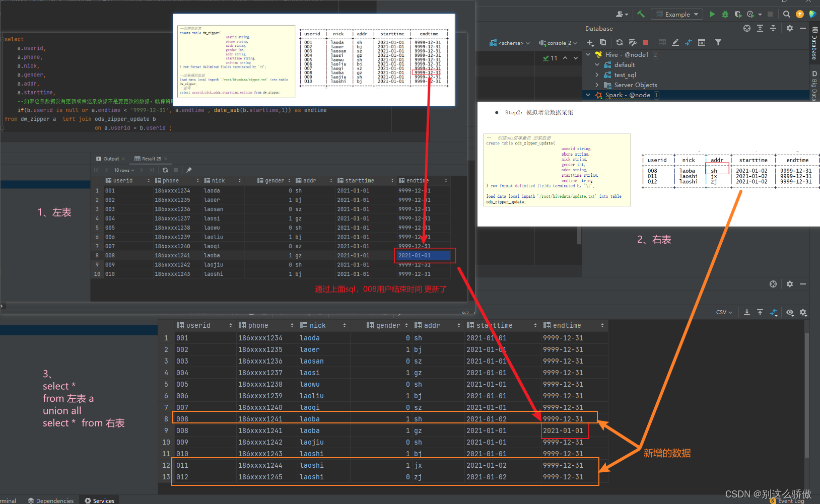This screenshot has height=504, width=820.
Task: Click the 11 inspections checkmark widget
Action: pos(550,58)
